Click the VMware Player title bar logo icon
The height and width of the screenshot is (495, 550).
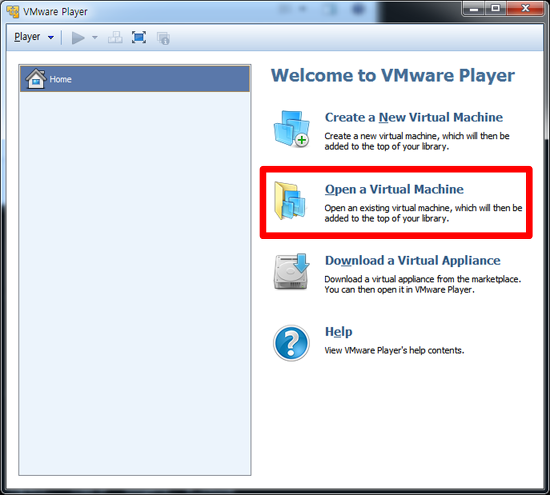13,11
